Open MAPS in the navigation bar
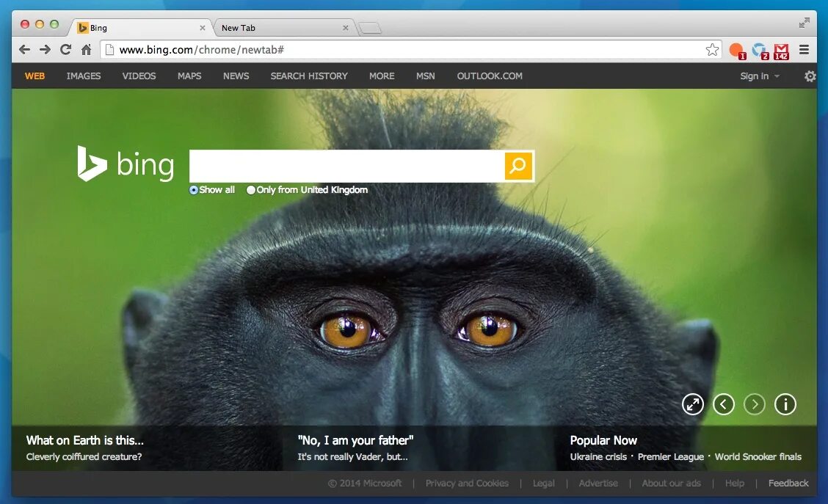Image resolution: width=828 pixels, height=504 pixels. [x=189, y=76]
